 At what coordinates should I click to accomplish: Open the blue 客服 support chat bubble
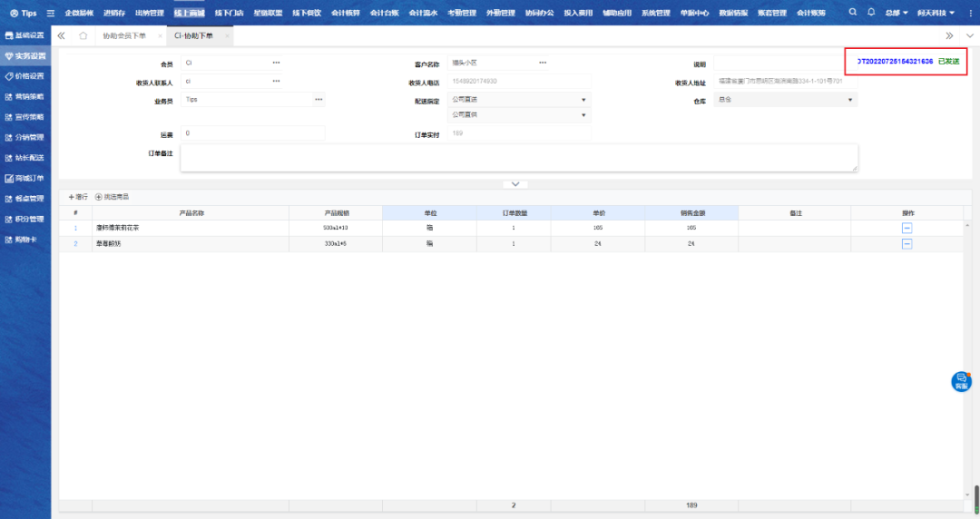pos(961,382)
